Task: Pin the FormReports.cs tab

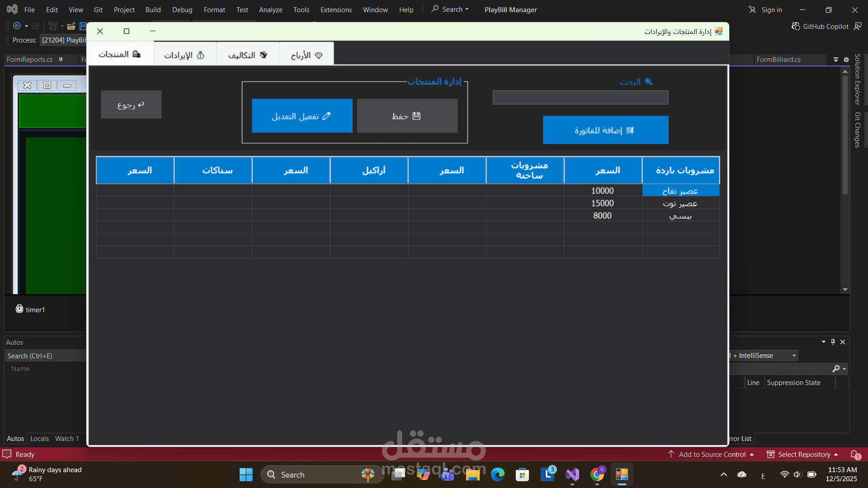Action: [x=61, y=60]
